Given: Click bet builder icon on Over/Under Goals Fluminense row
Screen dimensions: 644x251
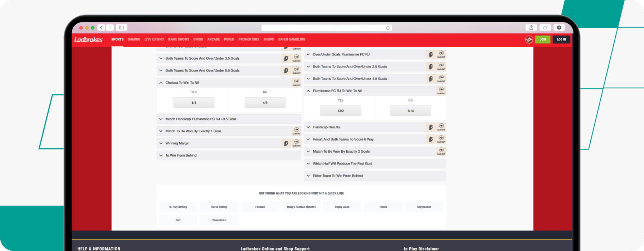Looking at the screenshot, I should click(431, 55).
